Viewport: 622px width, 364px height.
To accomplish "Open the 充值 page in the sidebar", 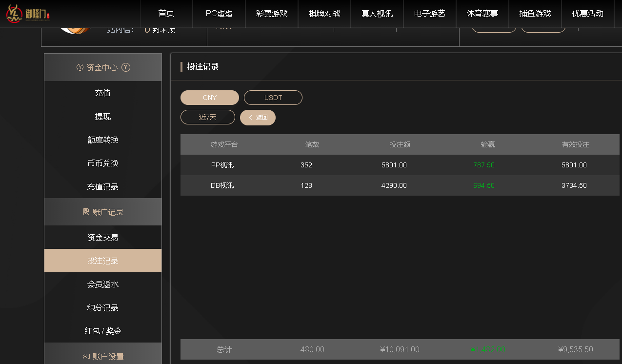I will tap(103, 93).
